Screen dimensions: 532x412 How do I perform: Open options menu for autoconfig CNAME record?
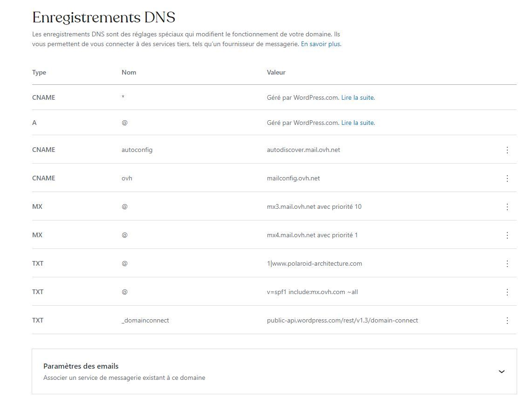(x=507, y=150)
